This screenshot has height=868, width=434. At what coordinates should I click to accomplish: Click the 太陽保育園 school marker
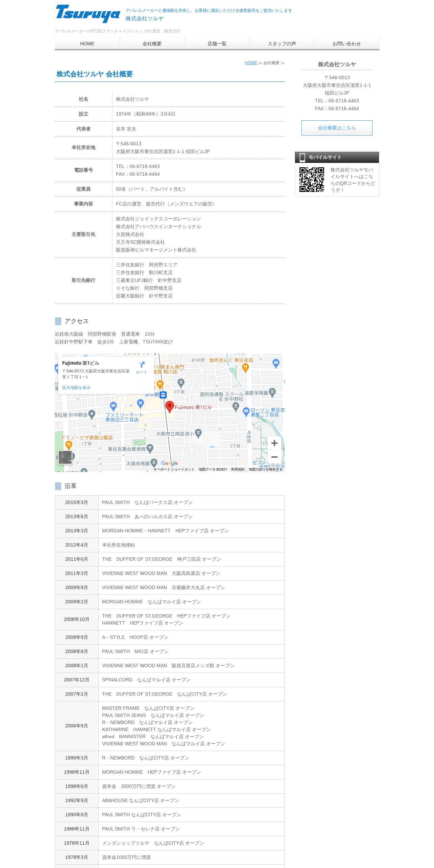(x=154, y=462)
